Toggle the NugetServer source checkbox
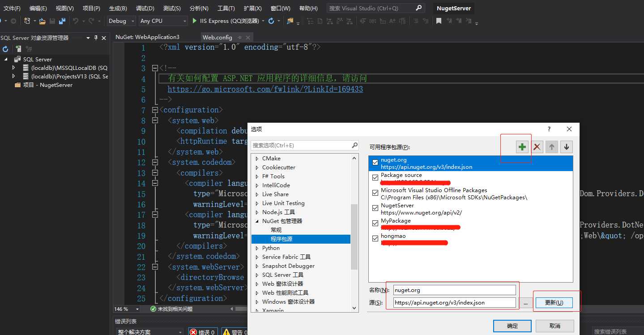644x335 pixels. tap(375, 208)
